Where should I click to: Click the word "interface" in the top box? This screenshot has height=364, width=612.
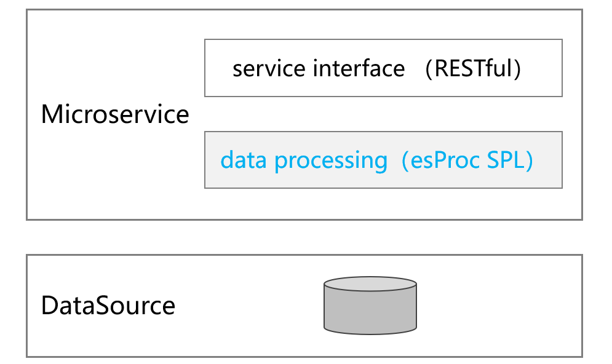tap(359, 68)
